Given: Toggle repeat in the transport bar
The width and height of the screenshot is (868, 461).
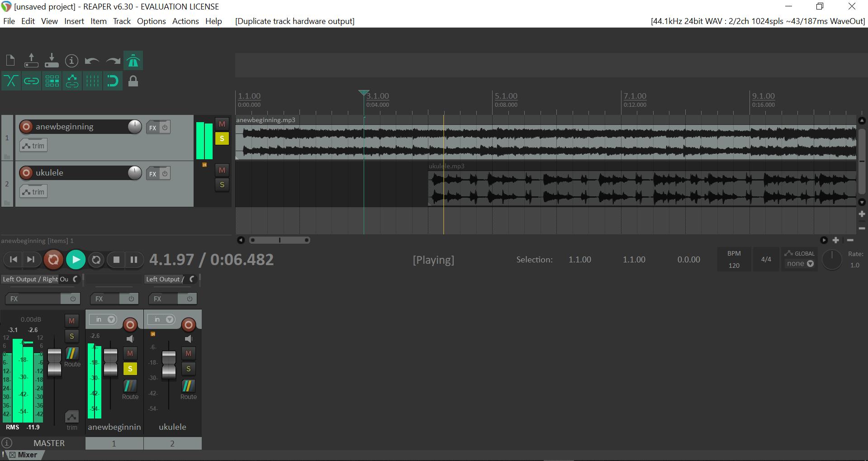Looking at the screenshot, I should pyautogui.click(x=96, y=260).
